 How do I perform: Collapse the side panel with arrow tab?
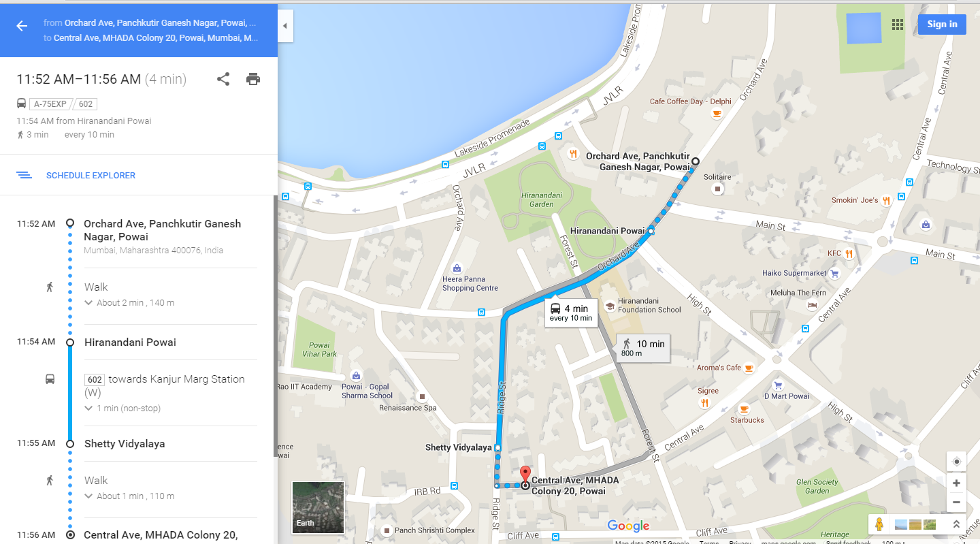[x=285, y=26]
